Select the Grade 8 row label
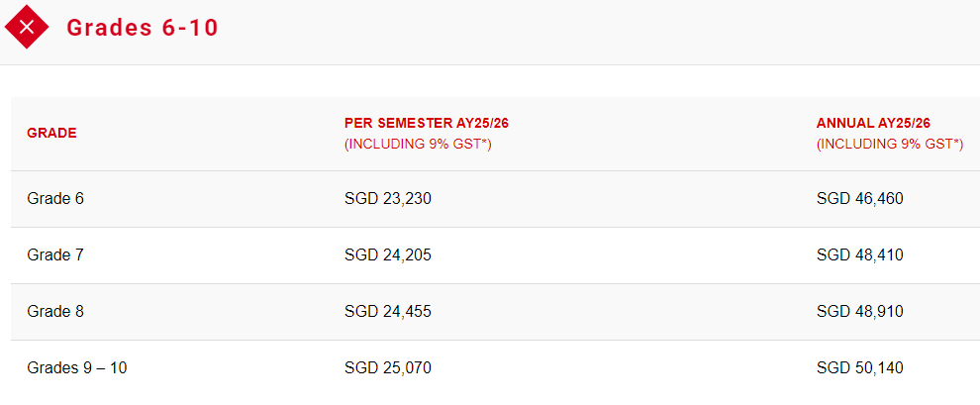 click(55, 312)
